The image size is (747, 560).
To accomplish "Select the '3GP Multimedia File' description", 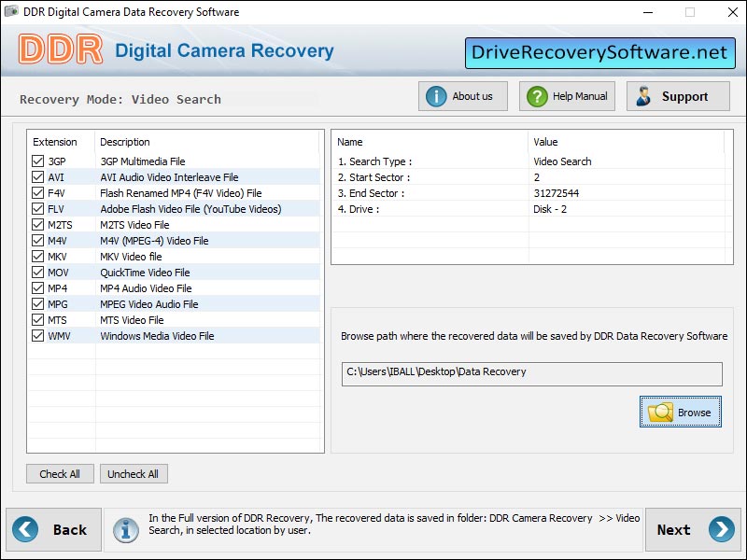I will coord(143,161).
